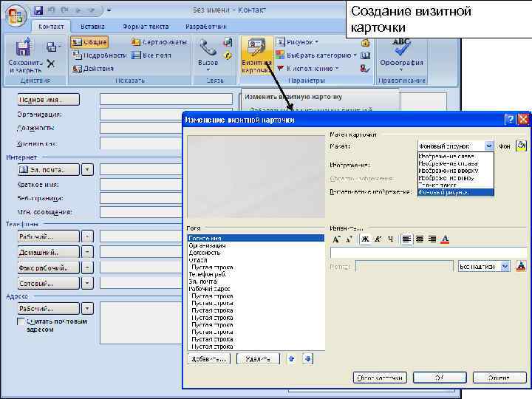Screen dimensions: 532x399
Task: Check Считать почтовым адресом checkbox
Action: (x=21, y=321)
